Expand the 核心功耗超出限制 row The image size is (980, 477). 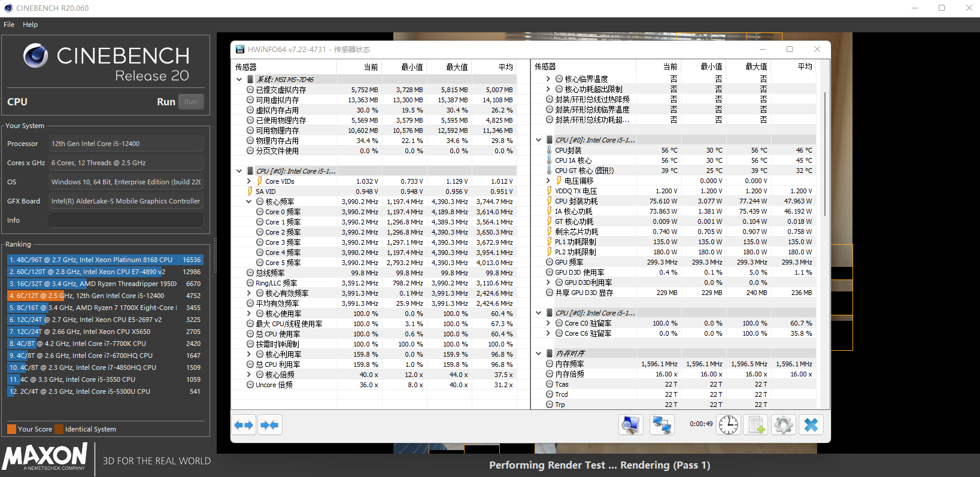click(548, 89)
